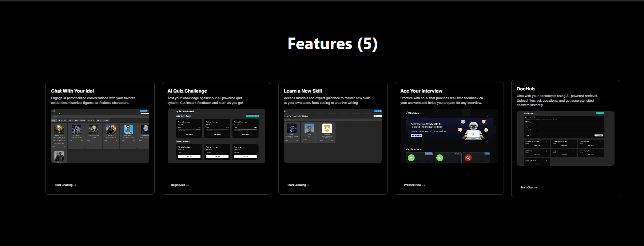Click the first green Spotify logo icon
644x246 pixels.
[411, 158]
